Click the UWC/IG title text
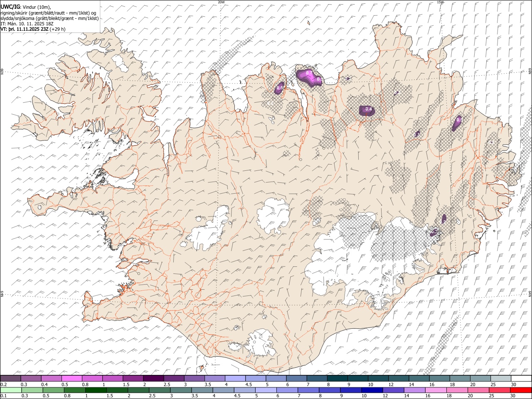 point(10,6)
